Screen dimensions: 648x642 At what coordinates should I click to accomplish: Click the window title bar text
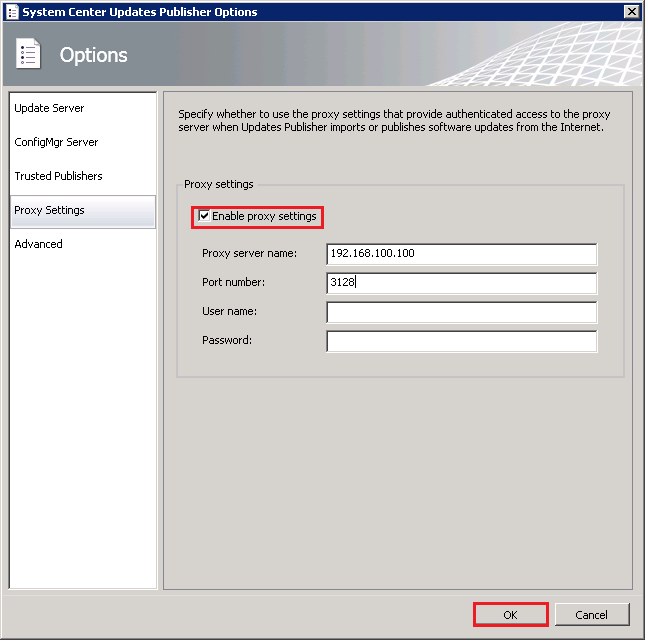(x=140, y=12)
